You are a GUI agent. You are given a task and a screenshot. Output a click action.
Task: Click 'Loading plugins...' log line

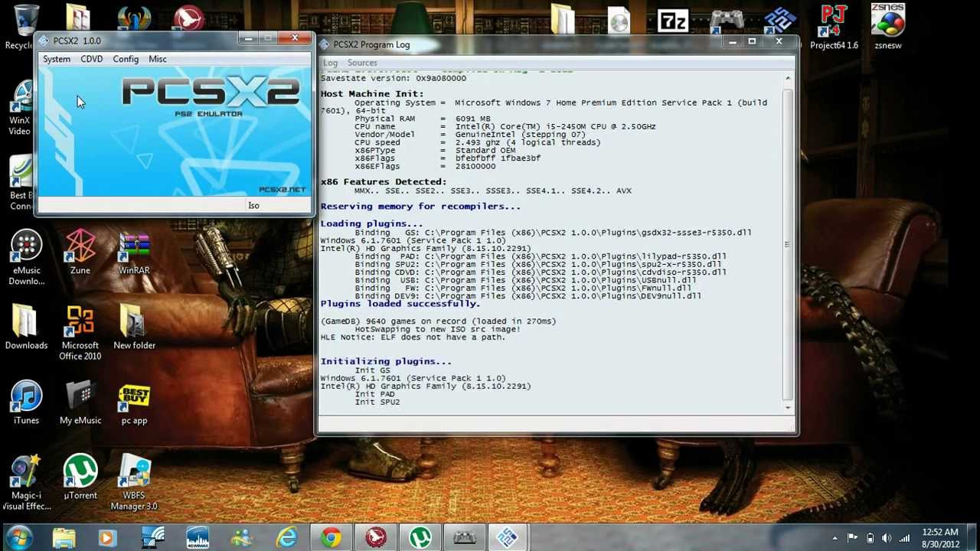pyautogui.click(x=371, y=223)
